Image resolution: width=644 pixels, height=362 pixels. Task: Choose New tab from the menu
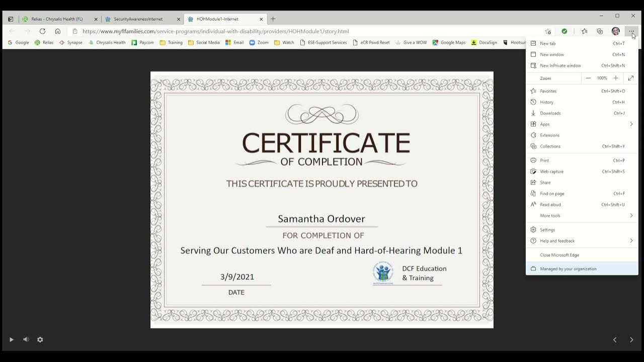click(582, 44)
